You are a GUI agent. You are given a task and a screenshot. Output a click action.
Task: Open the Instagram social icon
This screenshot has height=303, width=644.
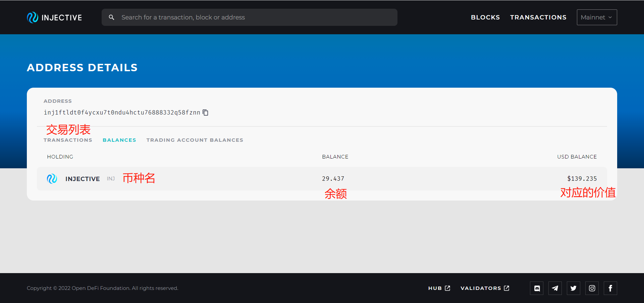coord(592,288)
